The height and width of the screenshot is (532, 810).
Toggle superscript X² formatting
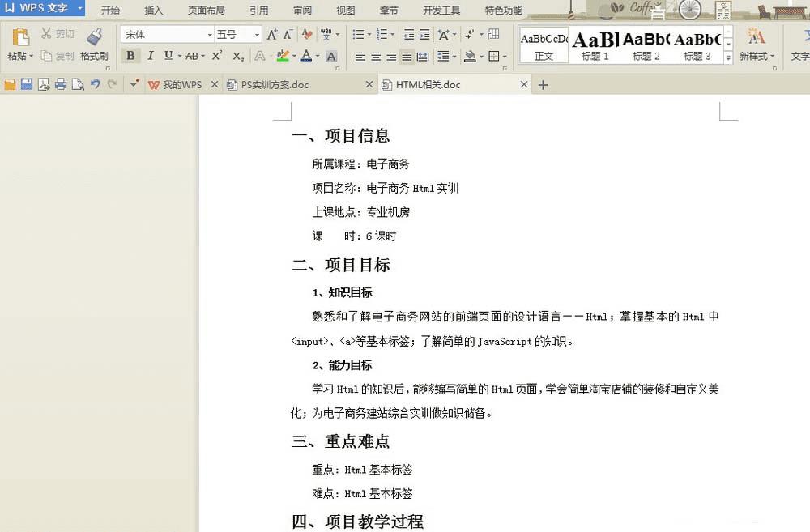(217, 55)
